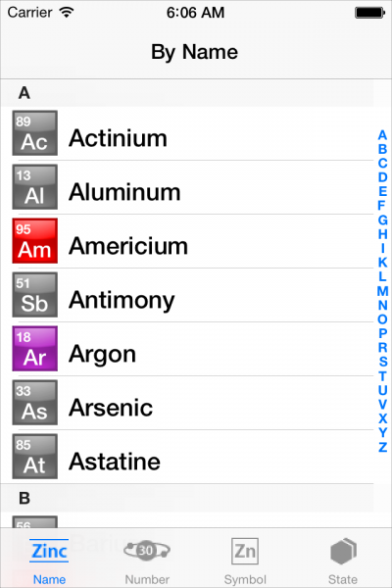392x588 pixels.
Task: Tap the Antimony Sb element tile
Action: [x=35, y=295]
